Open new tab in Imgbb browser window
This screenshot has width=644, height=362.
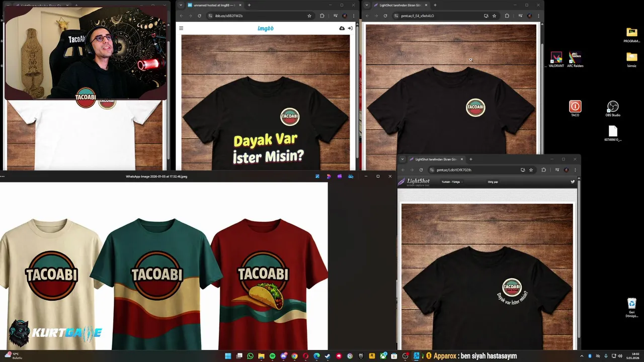[x=249, y=5]
